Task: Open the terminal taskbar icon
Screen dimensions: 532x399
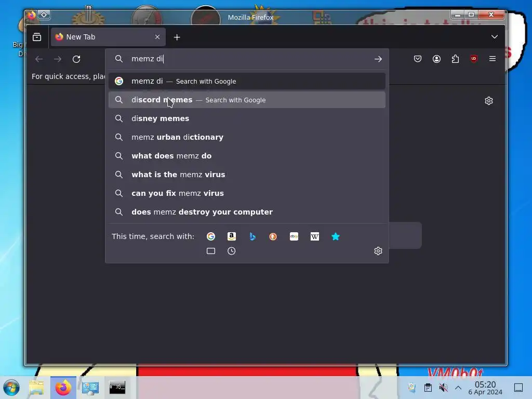Action: point(117,388)
